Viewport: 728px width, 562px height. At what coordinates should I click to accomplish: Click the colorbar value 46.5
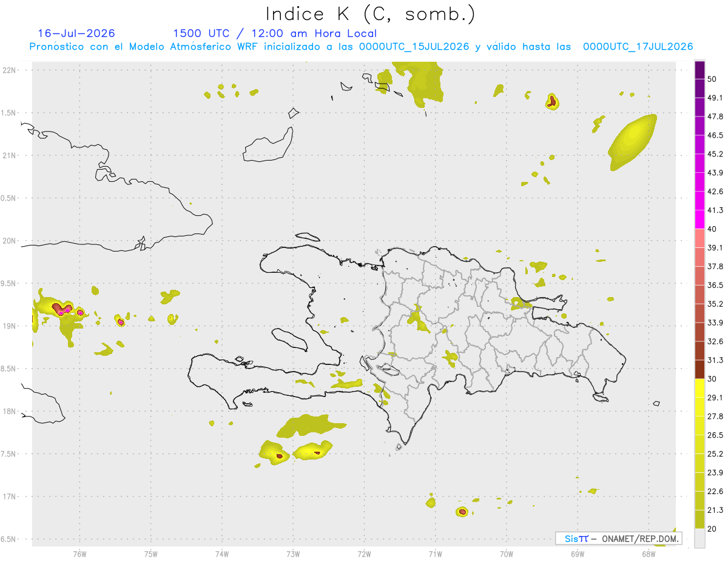pyautogui.click(x=715, y=135)
